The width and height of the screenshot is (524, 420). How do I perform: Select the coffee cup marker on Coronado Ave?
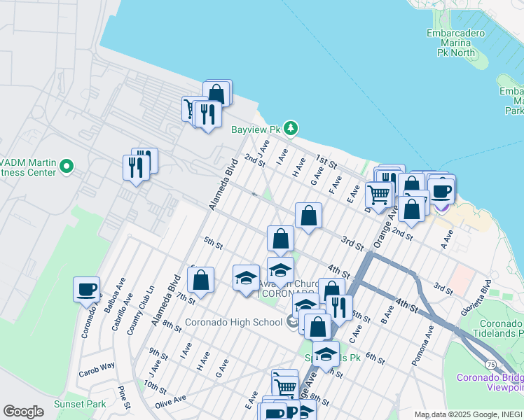pyautogui.click(x=87, y=291)
